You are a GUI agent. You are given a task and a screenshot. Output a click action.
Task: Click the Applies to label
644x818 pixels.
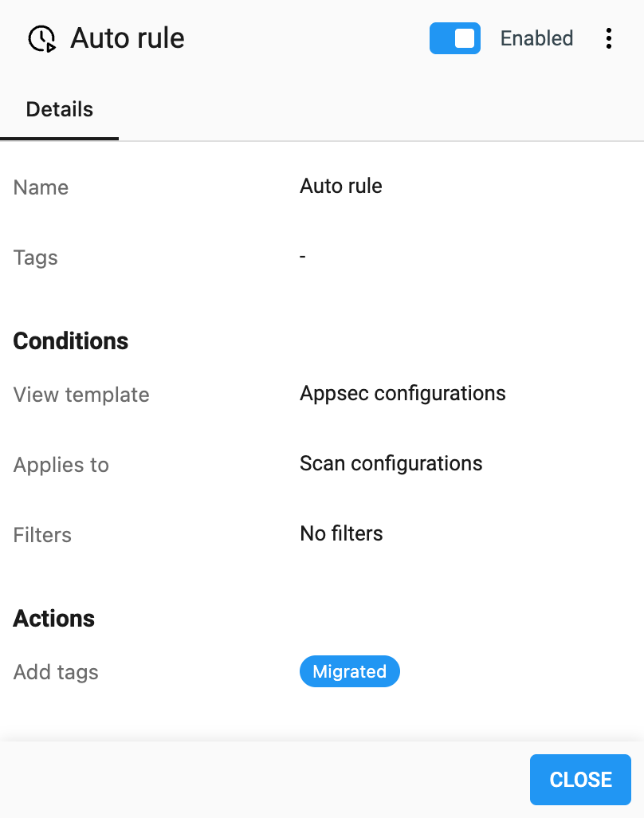pos(61,465)
